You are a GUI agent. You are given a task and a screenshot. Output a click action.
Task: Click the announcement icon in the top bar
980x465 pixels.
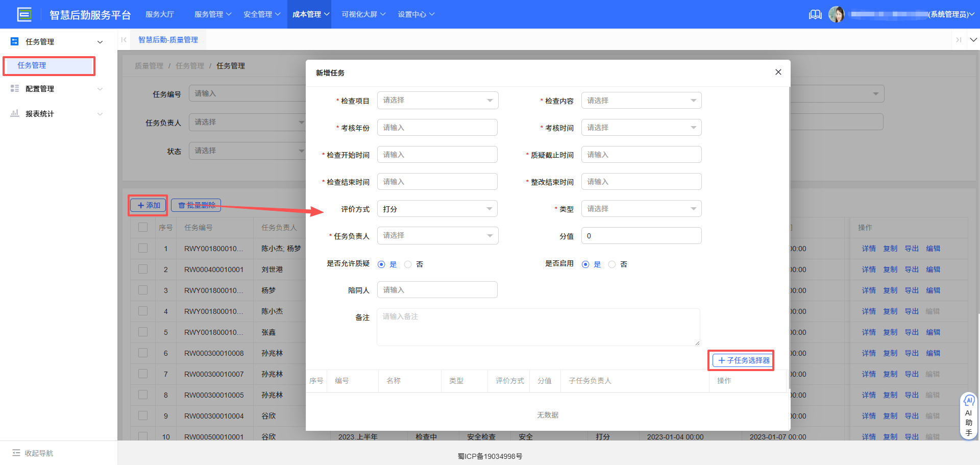point(815,14)
